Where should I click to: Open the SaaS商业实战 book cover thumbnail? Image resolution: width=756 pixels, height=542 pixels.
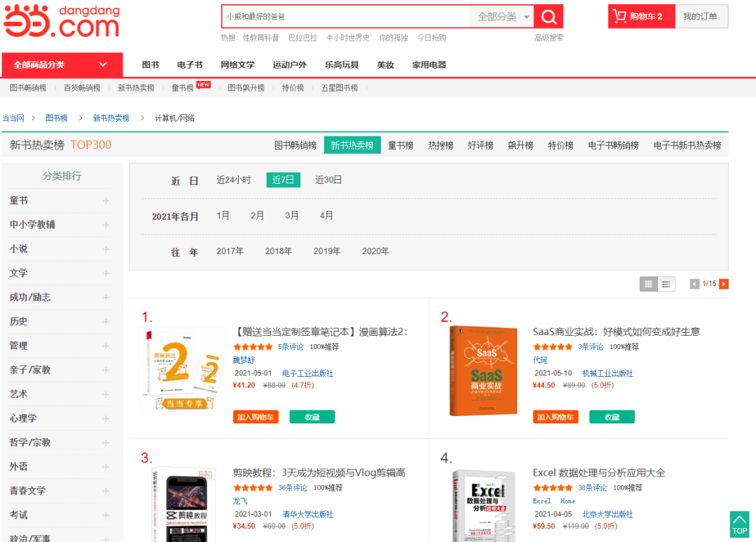pyautogui.click(x=483, y=371)
